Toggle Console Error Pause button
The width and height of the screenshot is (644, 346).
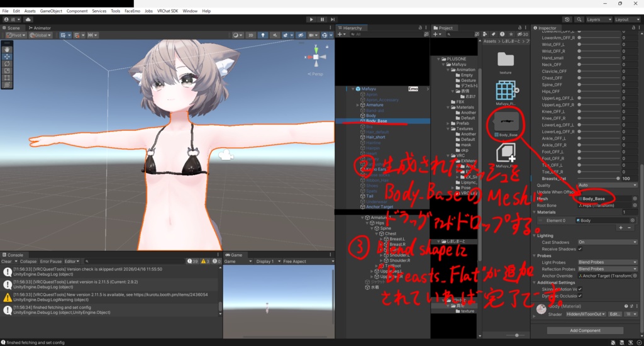pyautogui.click(x=51, y=261)
